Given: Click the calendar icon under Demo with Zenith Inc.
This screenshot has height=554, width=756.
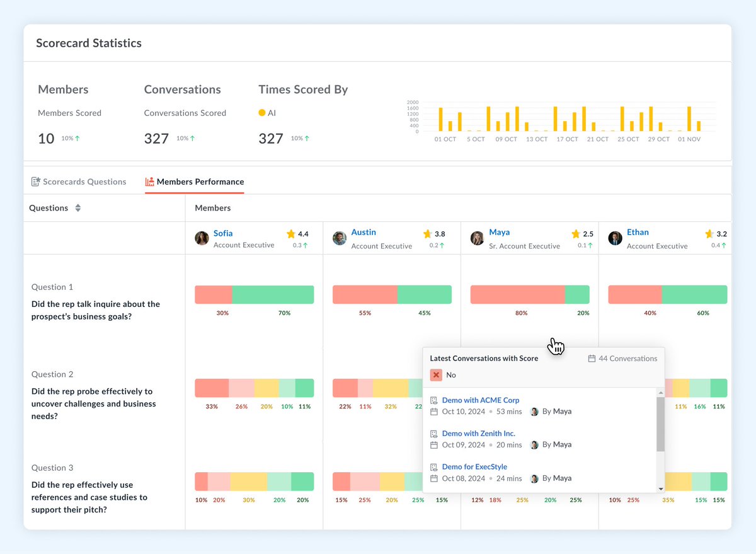Looking at the screenshot, I should (x=433, y=445).
